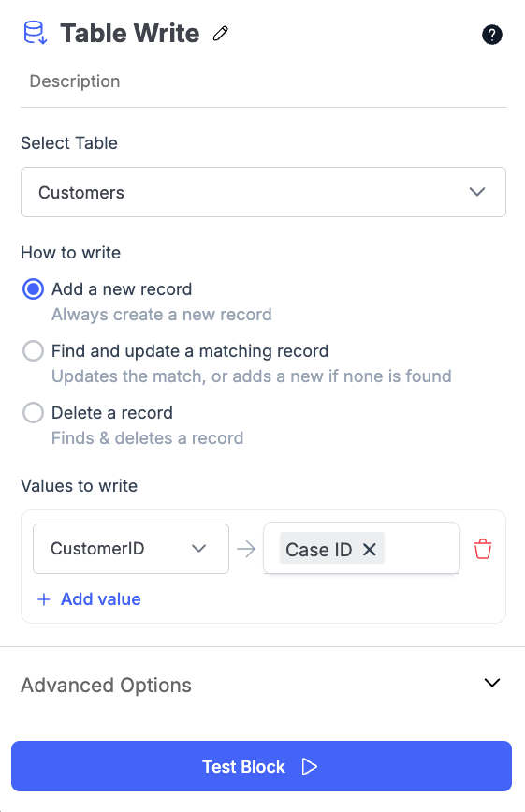This screenshot has width=525, height=812.
Task: Run the Test Block button
Action: (x=262, y=766)
